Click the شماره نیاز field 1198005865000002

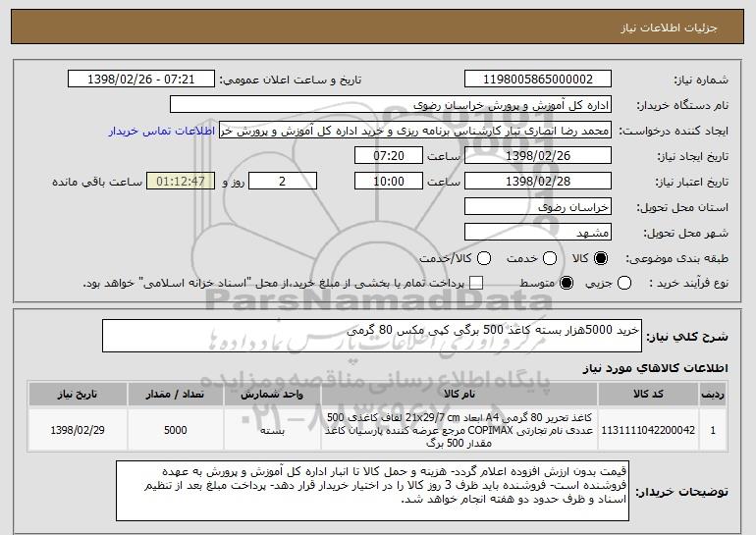click(538, 80)
